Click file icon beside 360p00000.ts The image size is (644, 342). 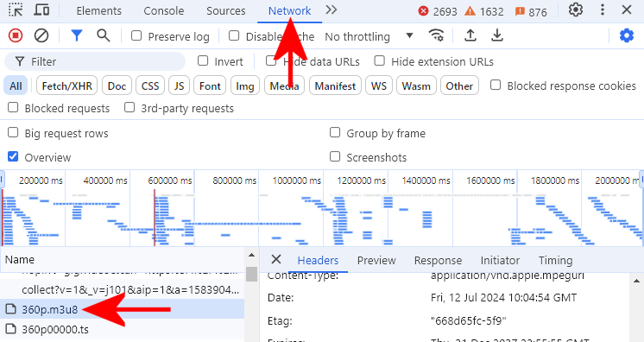click(11, 329)
